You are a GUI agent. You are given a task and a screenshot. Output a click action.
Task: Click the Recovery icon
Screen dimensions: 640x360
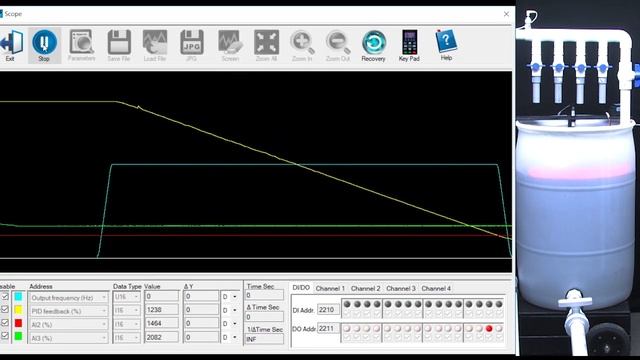point(373,46)
